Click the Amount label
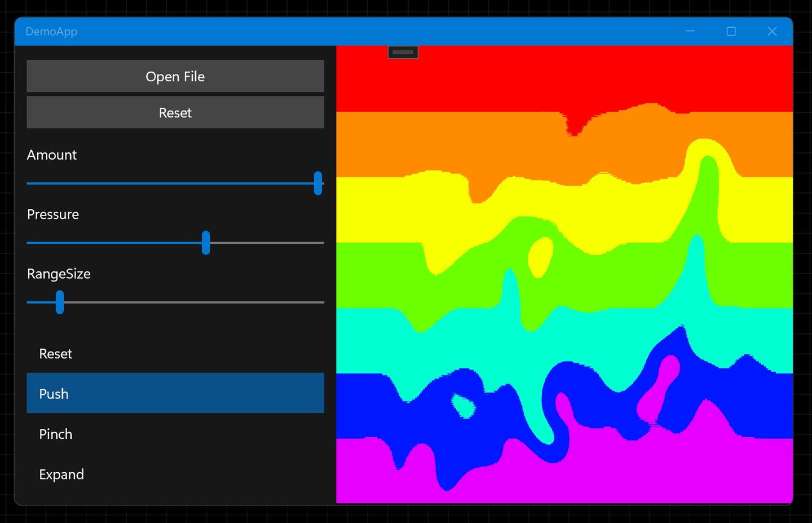The width and height of the screenshot is (812, 523). [52, 155]
